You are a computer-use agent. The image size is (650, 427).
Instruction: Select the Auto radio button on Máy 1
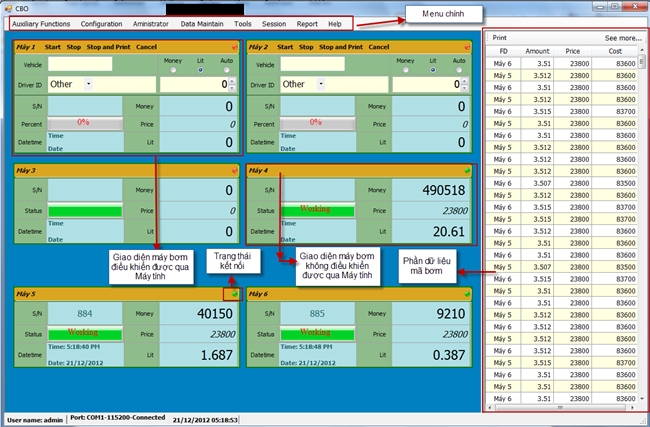226,70
